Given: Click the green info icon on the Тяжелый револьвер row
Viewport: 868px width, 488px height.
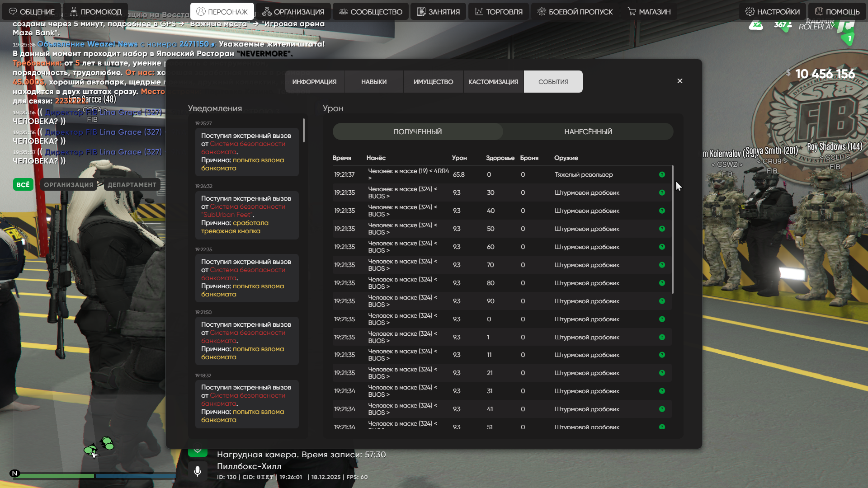Looking at the screenshot, I should pos(662,174).
